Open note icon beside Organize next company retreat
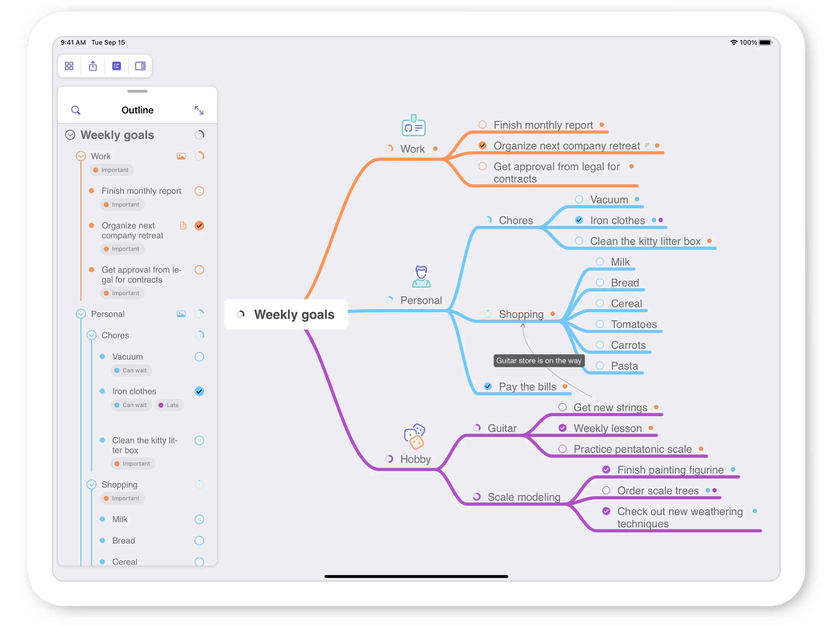 click(183, 226)
